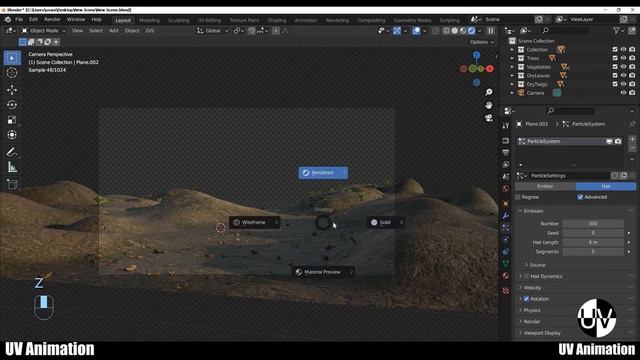Choose Rendered in shading pie menu
The width and height of the screenshot is (640, 360).
323,173
